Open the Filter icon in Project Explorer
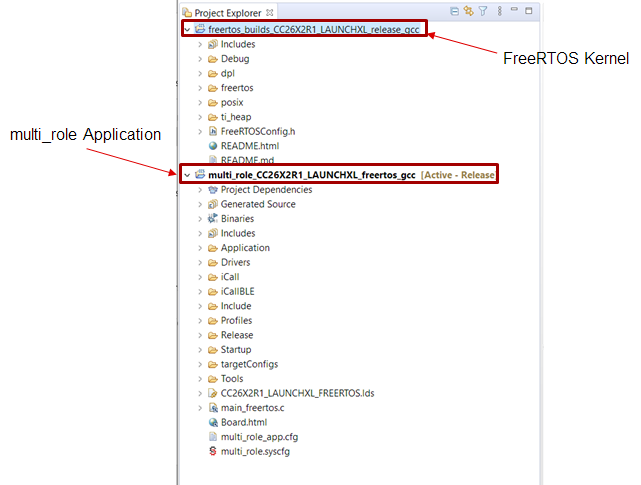 482,12
